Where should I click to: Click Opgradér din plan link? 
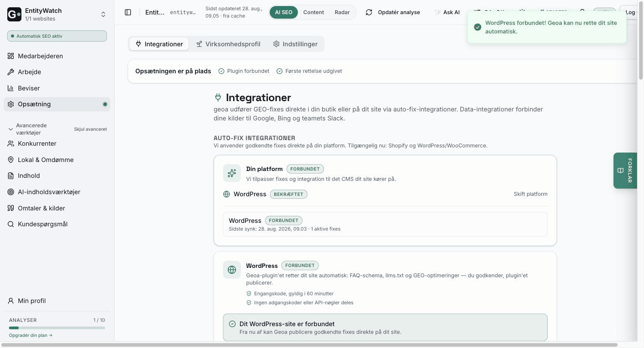click(31, 335)
